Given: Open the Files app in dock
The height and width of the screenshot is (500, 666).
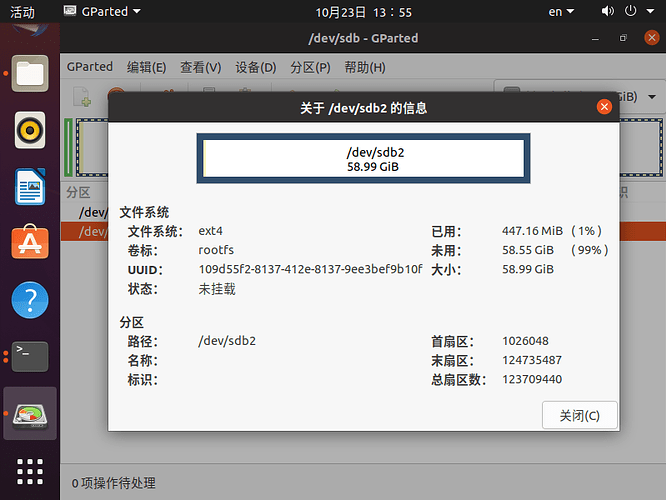Looking at the screenshot, I should pos(30,72).
